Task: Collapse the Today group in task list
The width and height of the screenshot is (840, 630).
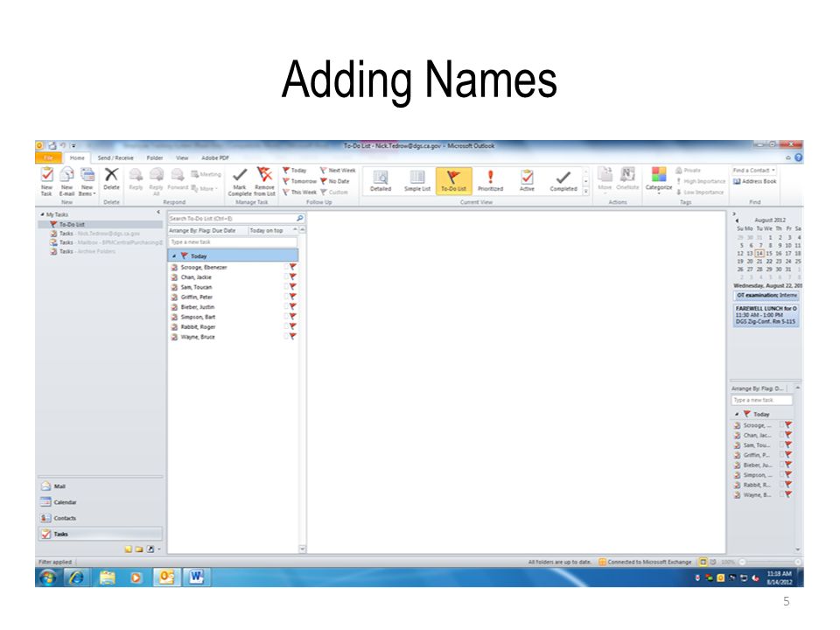Action: click(174, 256)
